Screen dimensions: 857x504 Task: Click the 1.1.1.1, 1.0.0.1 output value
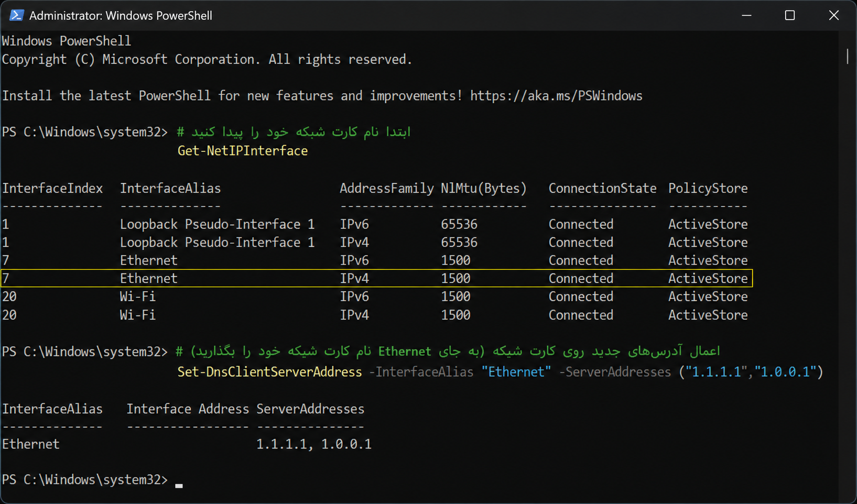(314, 444)
